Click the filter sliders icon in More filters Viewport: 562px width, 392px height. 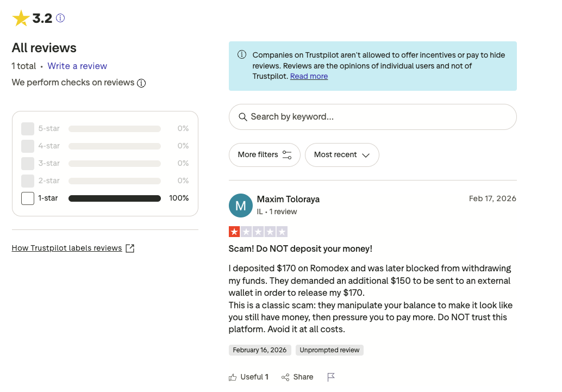pos(287,155)
